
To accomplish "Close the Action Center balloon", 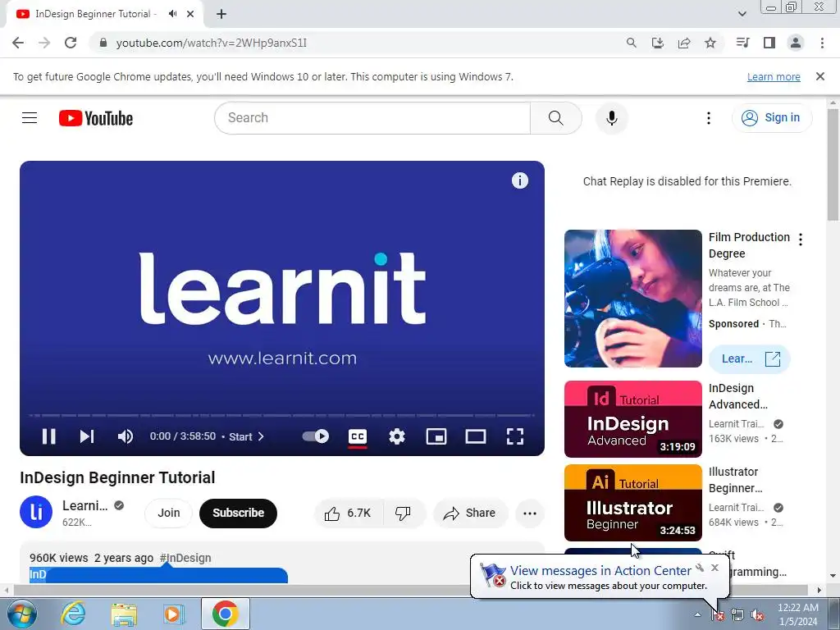I will 714,568.
